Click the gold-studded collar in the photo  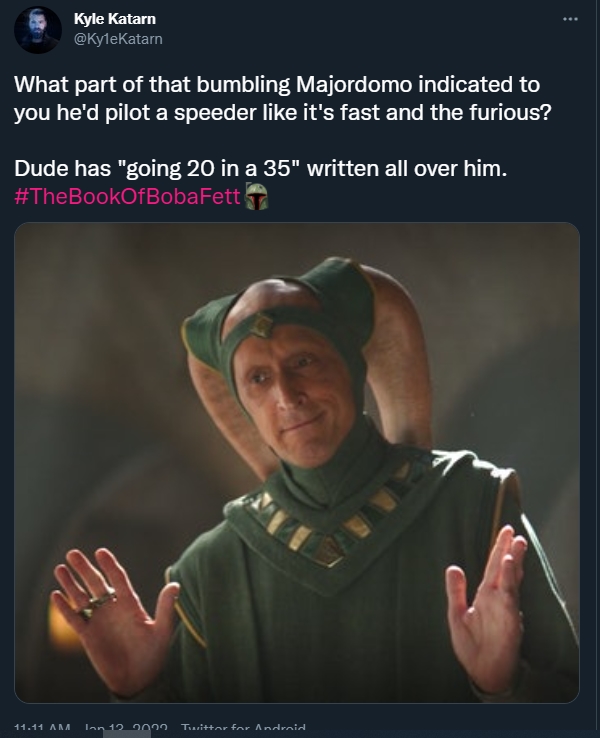coord(329,518)
